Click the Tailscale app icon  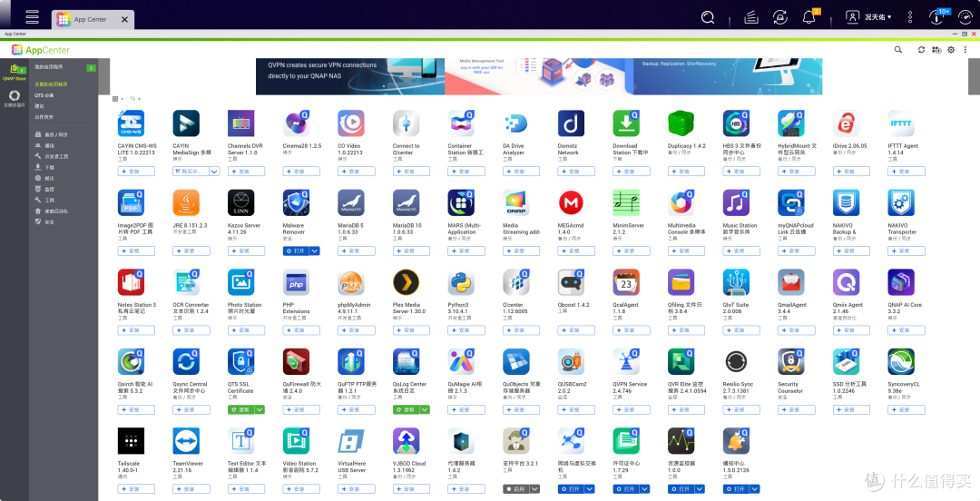132,441
